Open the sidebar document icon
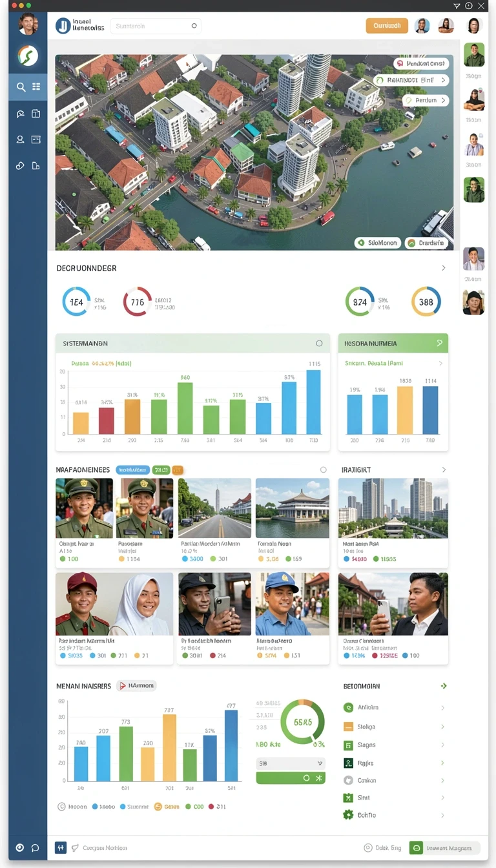Screen dimensions: 496x868 (x=36, y=166)
